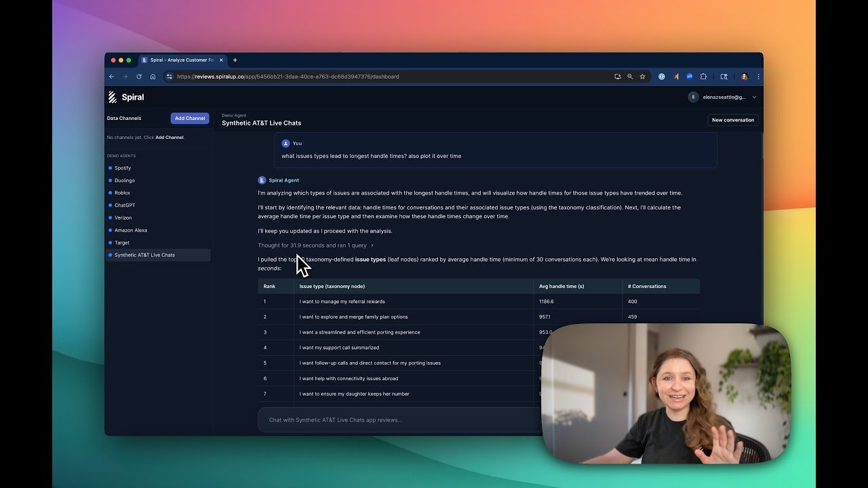Start a New conversation

click(x=732, y=120)
